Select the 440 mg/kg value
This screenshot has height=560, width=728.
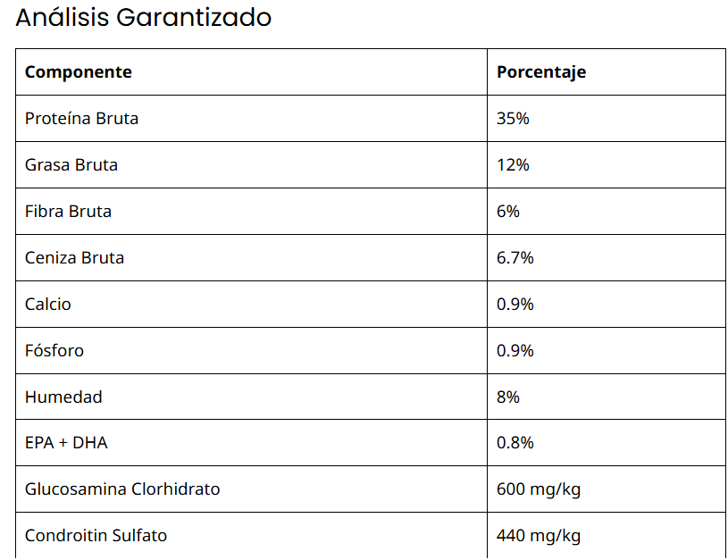(539, 537)
